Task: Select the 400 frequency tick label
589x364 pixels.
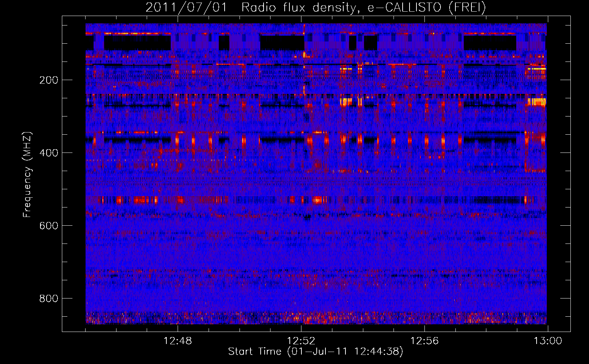Action: point(48,153)
